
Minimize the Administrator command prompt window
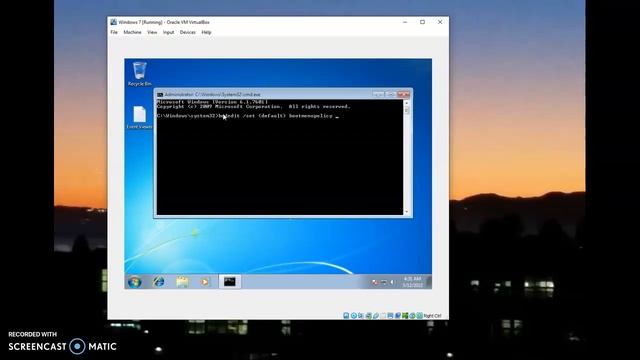378,94
